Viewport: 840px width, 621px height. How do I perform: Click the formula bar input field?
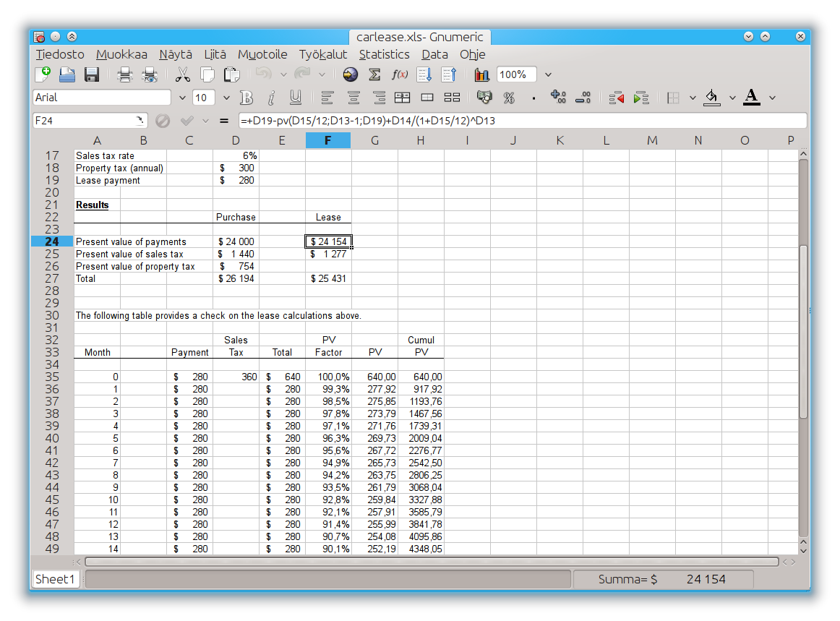[x=523, y=121]
